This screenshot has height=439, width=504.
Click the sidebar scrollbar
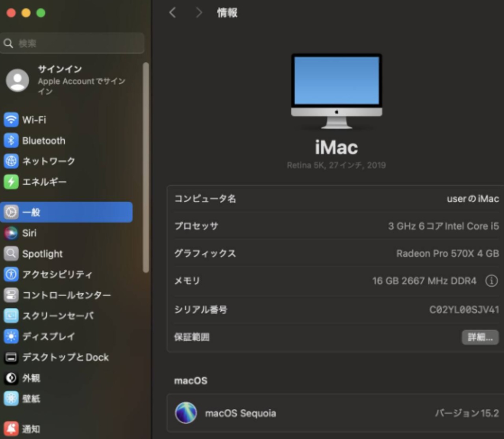pyautogui.click(x=146, y=167)
